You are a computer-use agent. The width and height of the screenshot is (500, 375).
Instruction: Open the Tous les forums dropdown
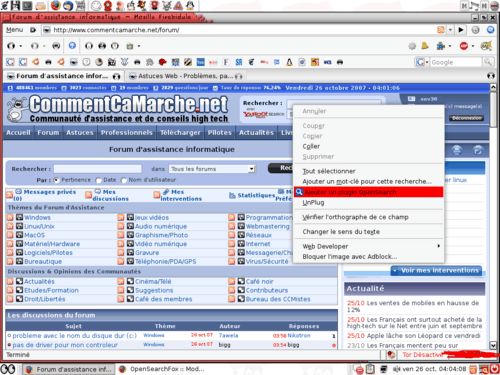(212, 169)
